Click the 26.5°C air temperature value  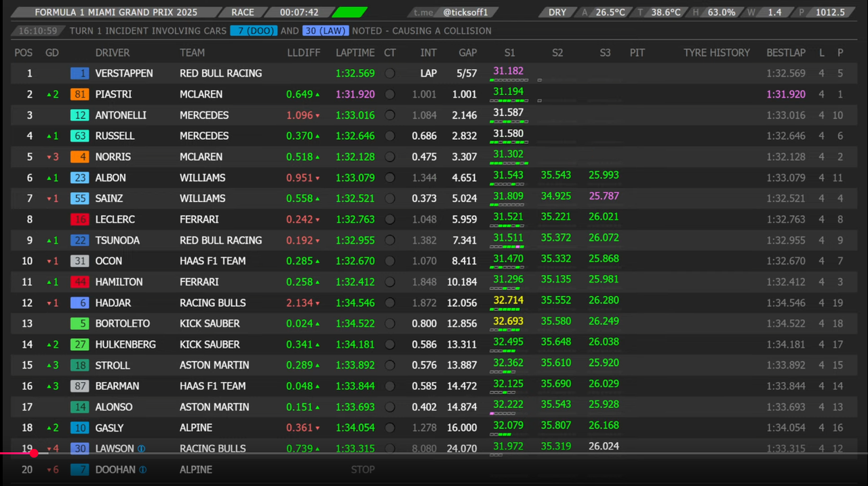610,12
